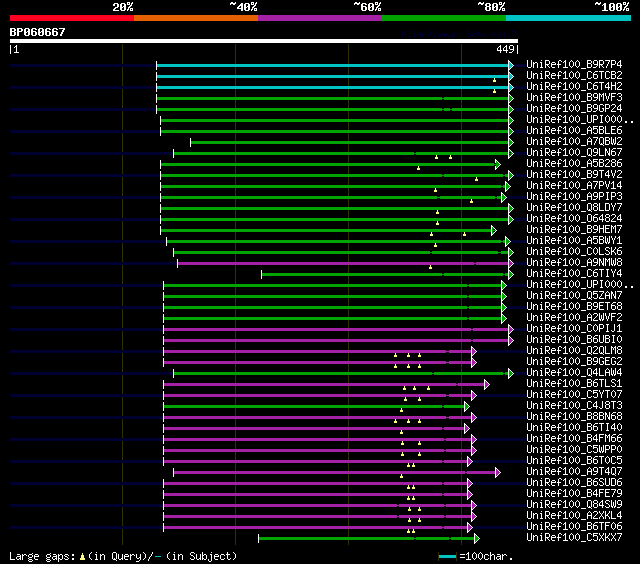This screenshot has width=640, height=564.
Task: Click the UniRef100_C0PIJ1 label
Action: tap(574, 329)
